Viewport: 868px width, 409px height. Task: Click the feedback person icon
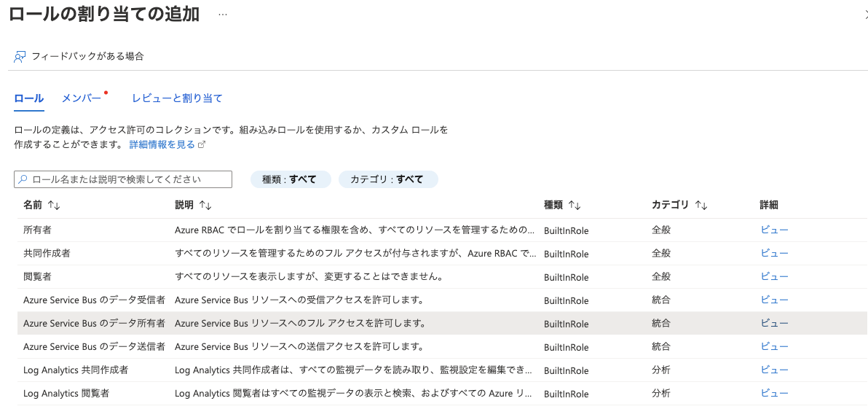[x=20, y=57]
